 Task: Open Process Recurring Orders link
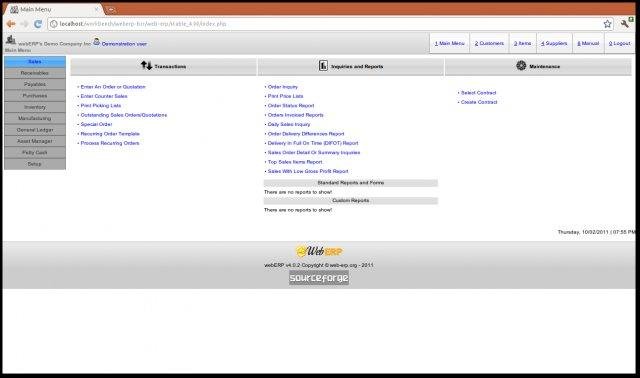[110, 143]
